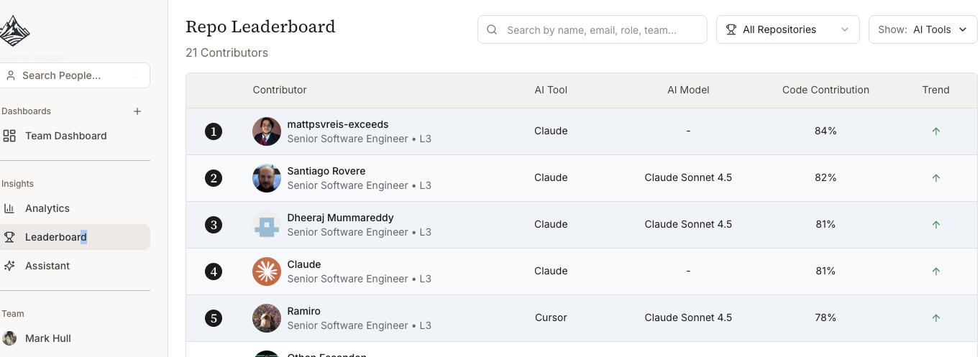Click the person icon in Search People

point(11,75)
